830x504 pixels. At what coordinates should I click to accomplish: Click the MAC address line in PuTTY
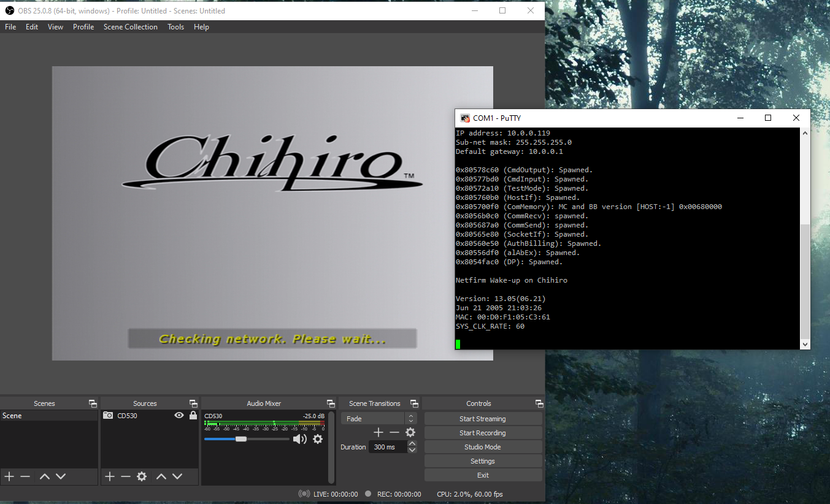pyautogui.click(x=503, y=317)
